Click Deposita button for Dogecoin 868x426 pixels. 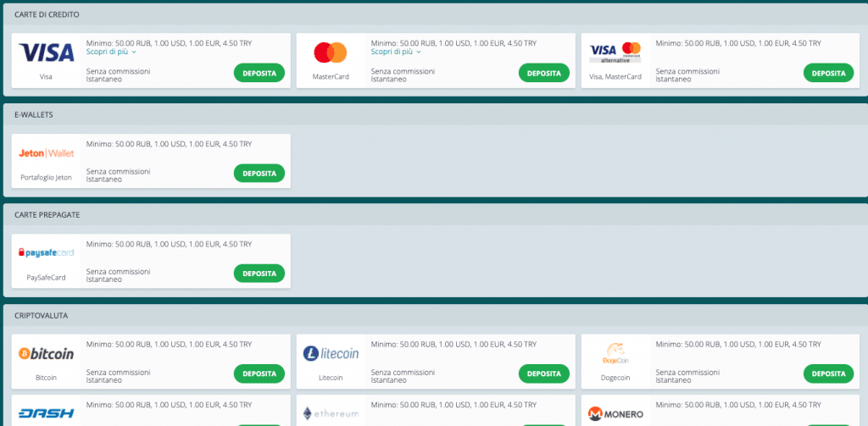coord(829,373)
